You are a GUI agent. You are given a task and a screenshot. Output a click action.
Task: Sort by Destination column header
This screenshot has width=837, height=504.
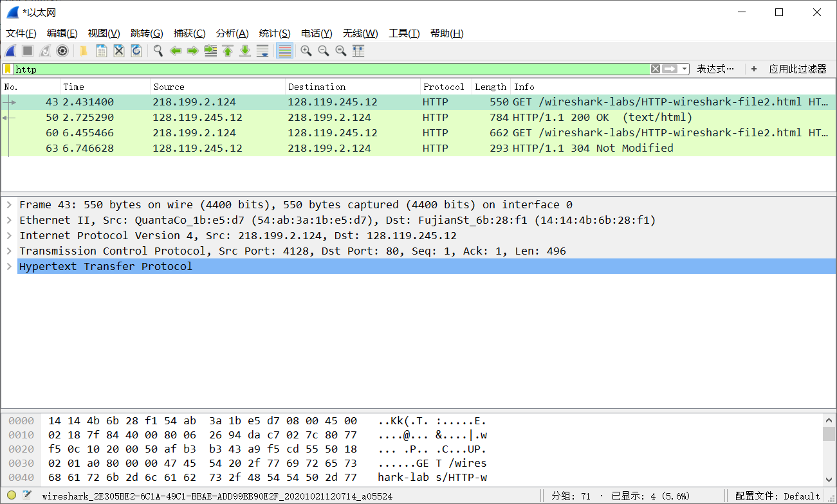tap(353, 87)
